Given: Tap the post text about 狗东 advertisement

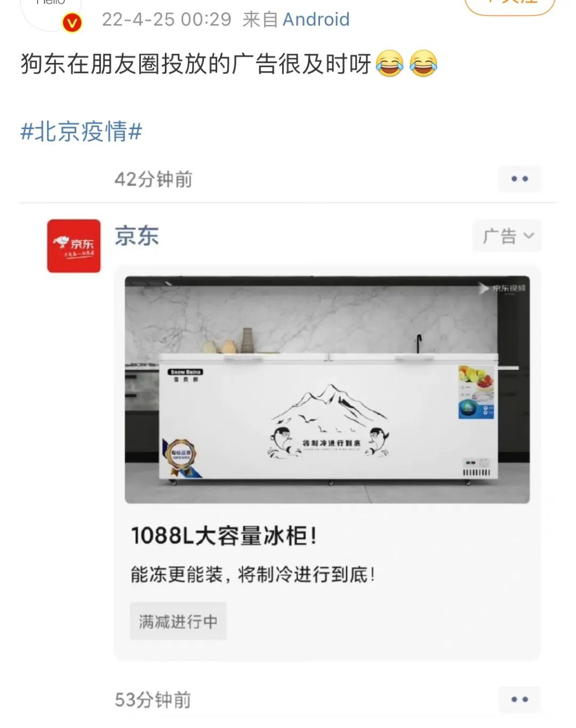Looking at the screenshot, I should coord(196,64).
